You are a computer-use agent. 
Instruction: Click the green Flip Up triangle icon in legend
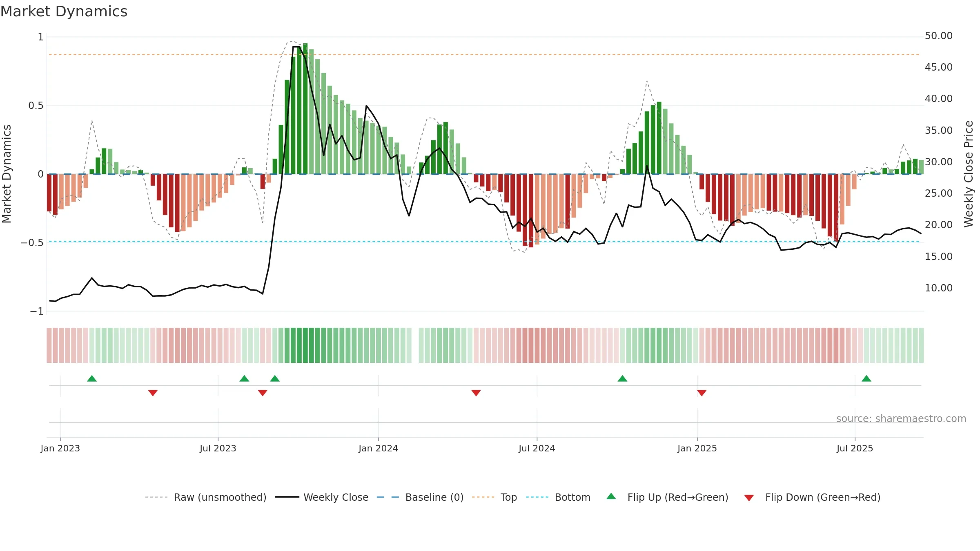coord(611,496)
